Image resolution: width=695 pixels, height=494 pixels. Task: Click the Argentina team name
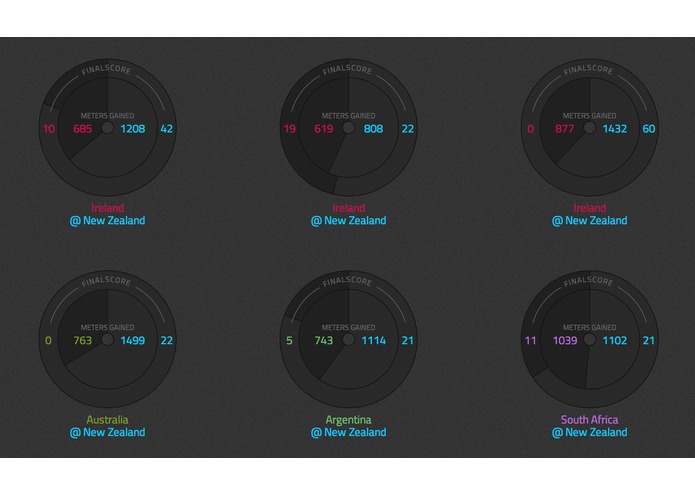pyautogui.click(x=348, y=420)
